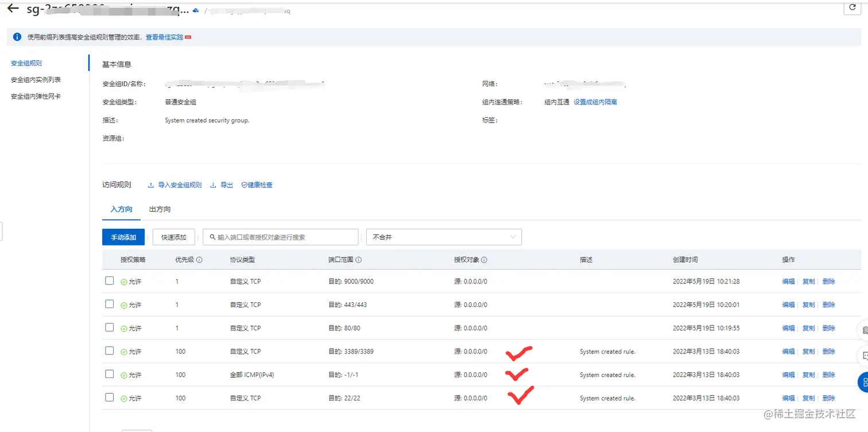Open the 查看最佳实践 link
Screen dimensions: 868x432
click(164, 37)
